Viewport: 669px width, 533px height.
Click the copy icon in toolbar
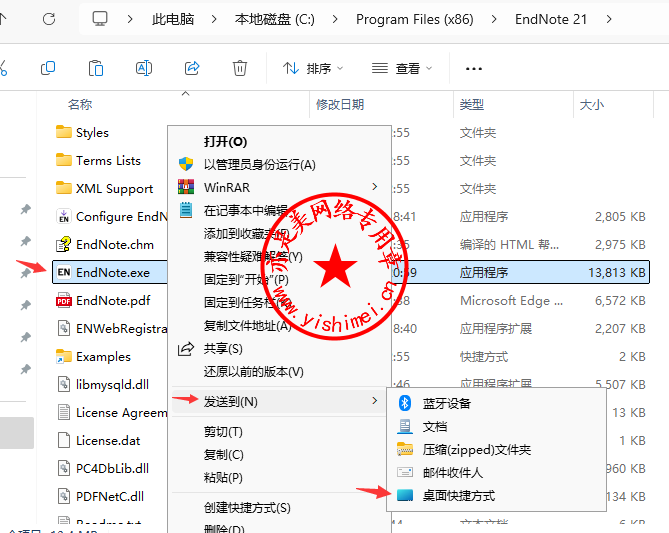[48, 68]
